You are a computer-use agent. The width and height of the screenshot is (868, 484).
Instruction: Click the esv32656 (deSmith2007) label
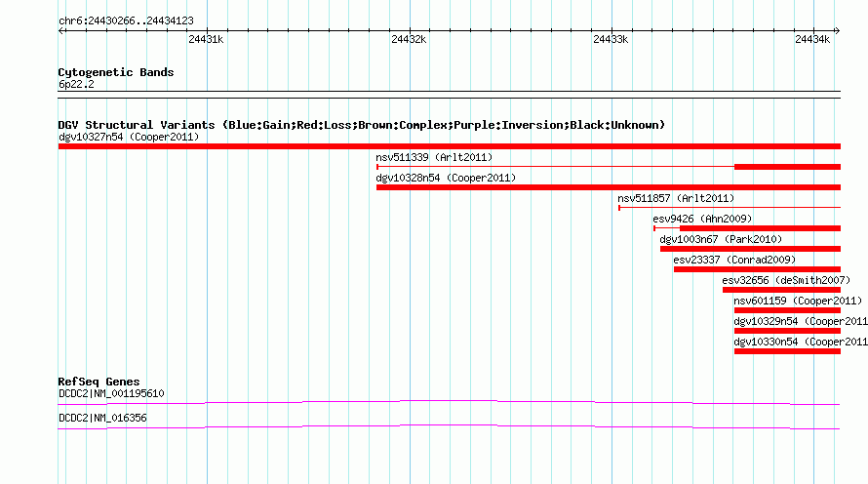[x=786, y=280]
